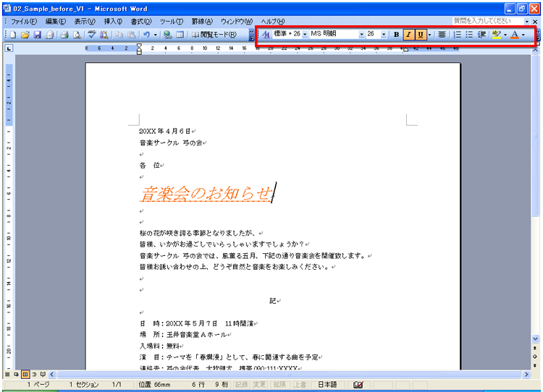Toggle 拡張 extend selection in status bar
The width and height of the screenshot is (543, 392).
point(279,385)
